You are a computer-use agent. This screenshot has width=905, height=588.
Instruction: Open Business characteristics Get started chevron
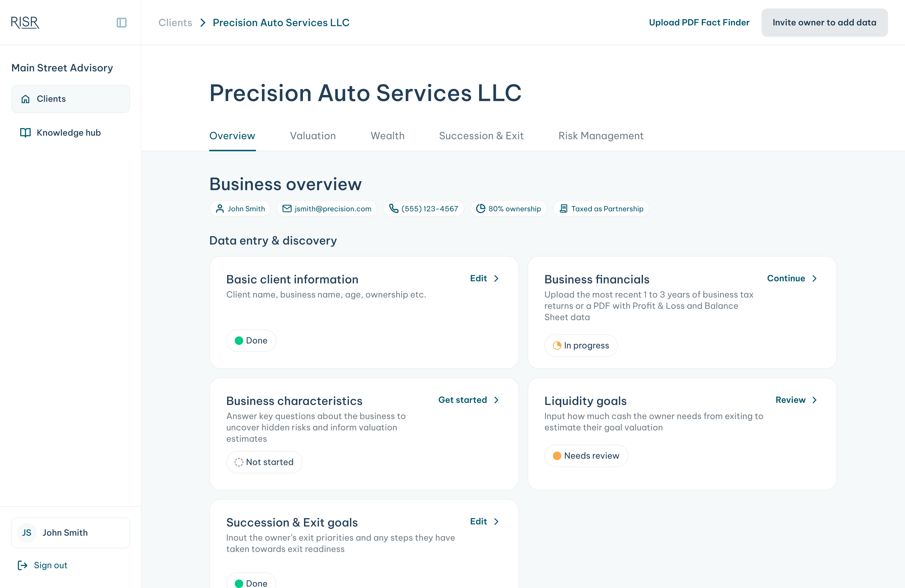coord(496,400)
